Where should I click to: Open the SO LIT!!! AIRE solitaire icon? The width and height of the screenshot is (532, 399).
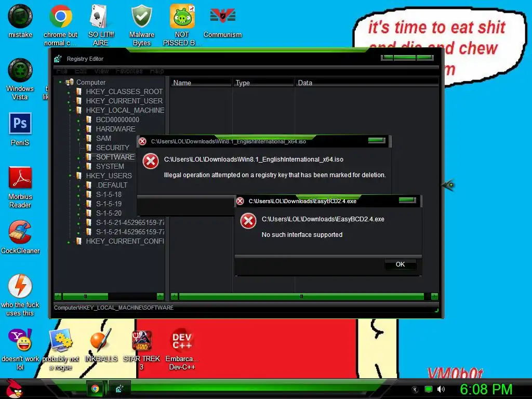pos(101,25)
